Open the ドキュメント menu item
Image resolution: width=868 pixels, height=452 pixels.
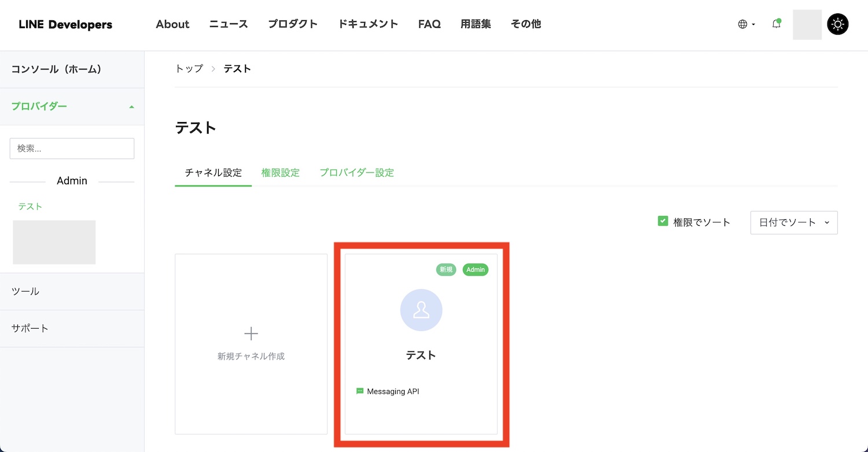(368, 24)
